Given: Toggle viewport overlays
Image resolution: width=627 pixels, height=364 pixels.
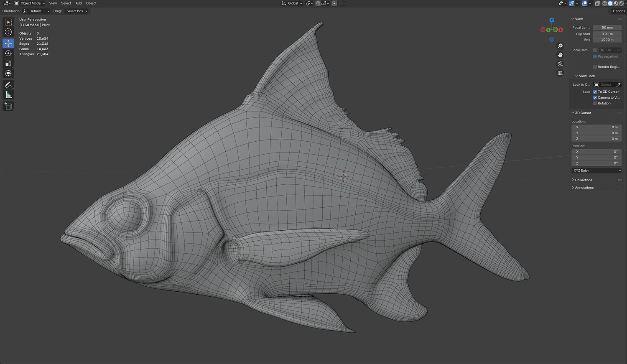Looking at the screenshot, I should [x=584, y=3].
